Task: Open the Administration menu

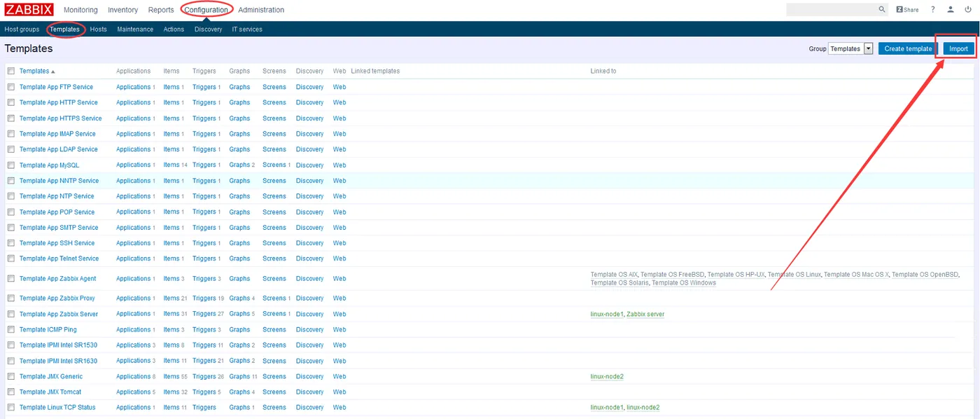Action: [261, 10]
